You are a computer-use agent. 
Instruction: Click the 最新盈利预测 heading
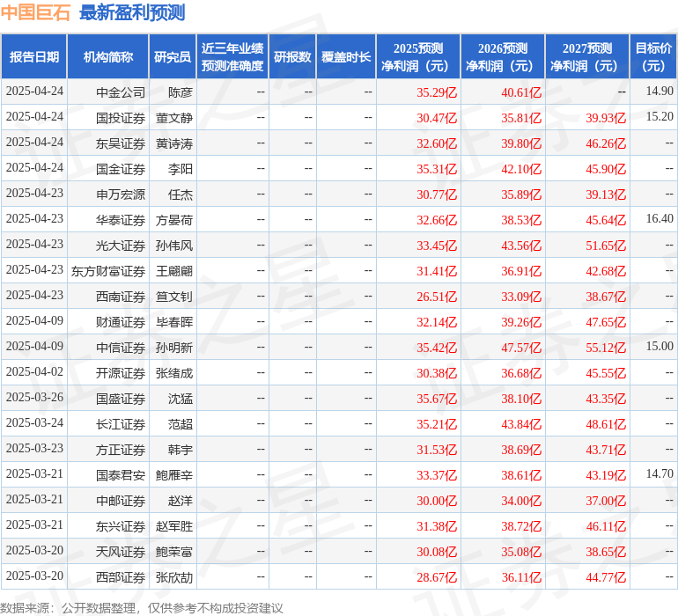click(132, 12)
